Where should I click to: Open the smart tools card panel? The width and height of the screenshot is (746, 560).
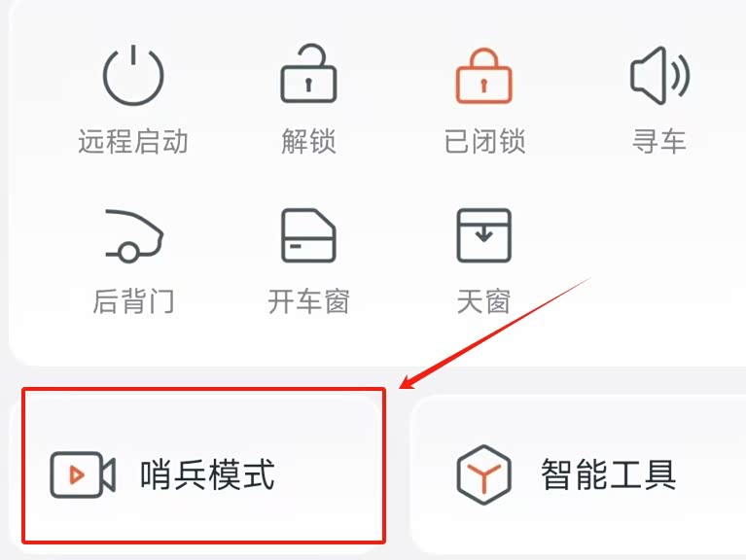[x=578, y=474]
